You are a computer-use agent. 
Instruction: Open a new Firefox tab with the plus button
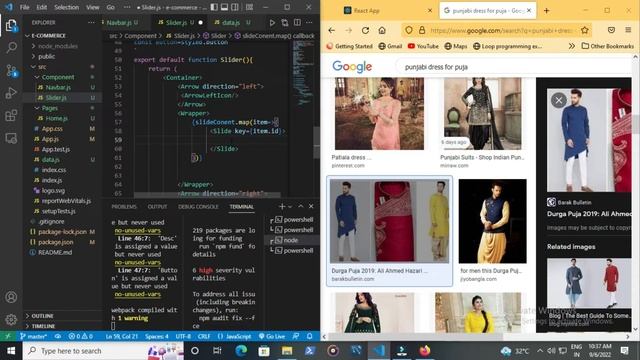[547, 11]
